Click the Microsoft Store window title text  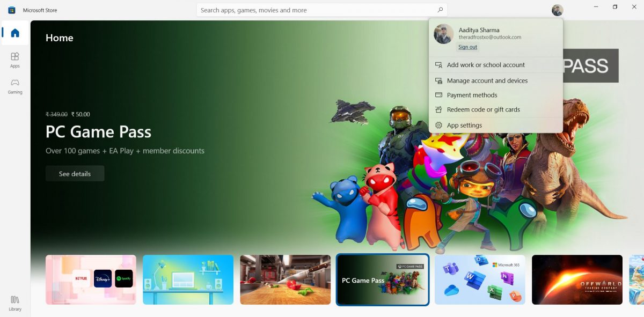click(40, 10)
